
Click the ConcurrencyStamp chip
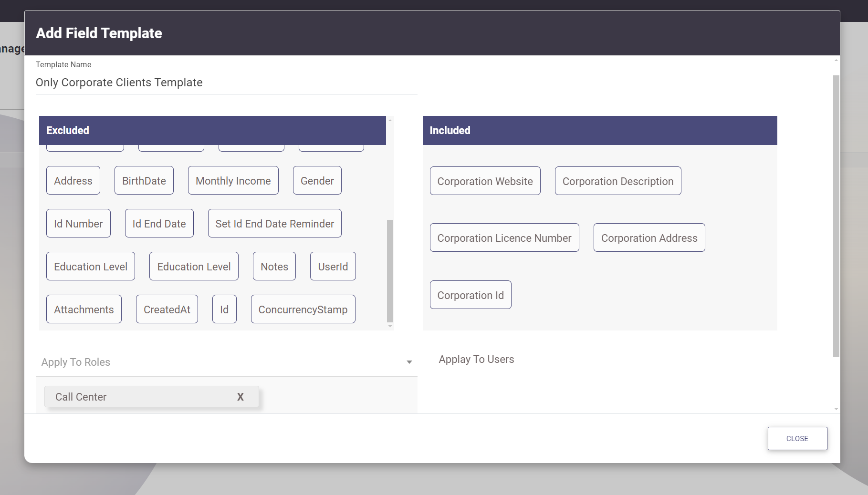[303, 309]
